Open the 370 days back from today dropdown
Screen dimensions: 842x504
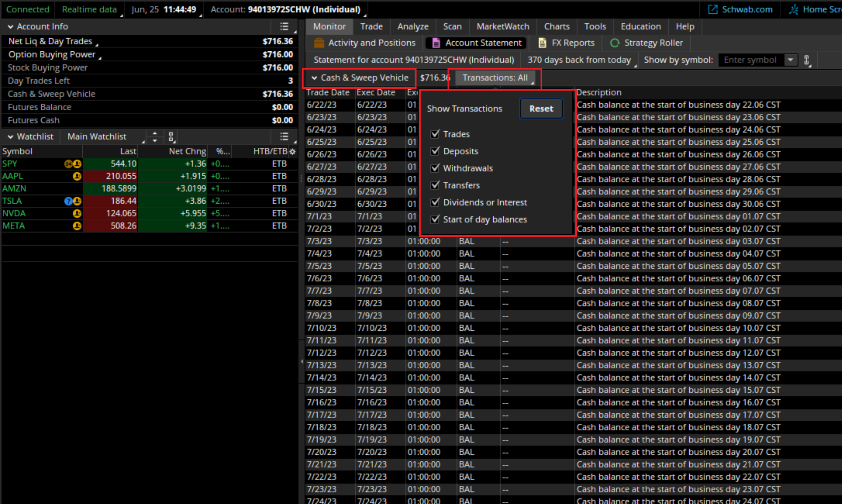click(579, 60)
